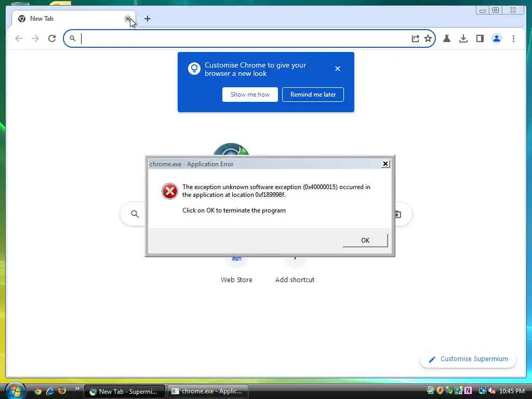Screen dimensions: 532x399
Task: Click the lightbulb icon in promo banner
Action: coord(194,69)
